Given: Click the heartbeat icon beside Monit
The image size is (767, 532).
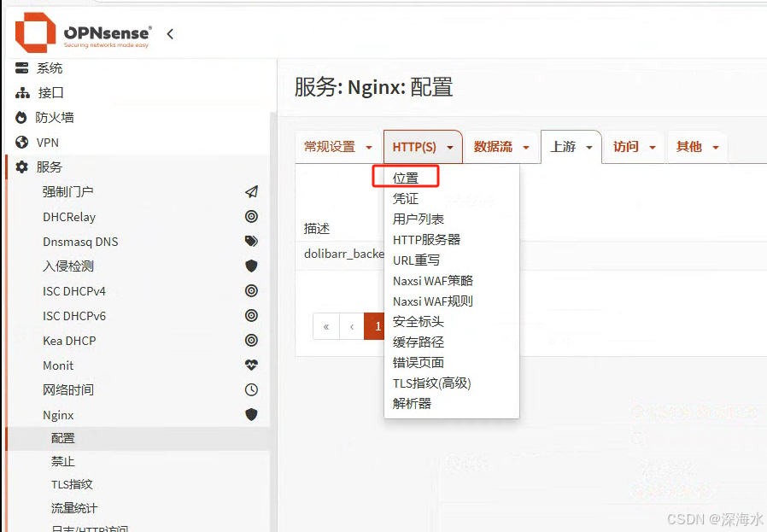Looking at the screenshot, I should 251,365.
